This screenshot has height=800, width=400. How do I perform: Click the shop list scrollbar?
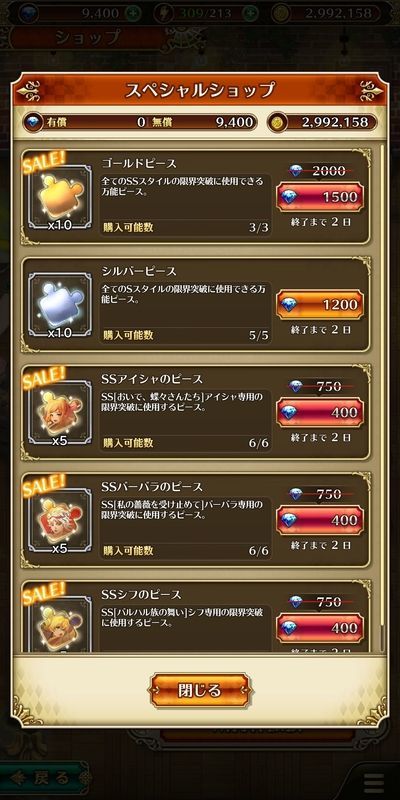(x=382, y=398)
